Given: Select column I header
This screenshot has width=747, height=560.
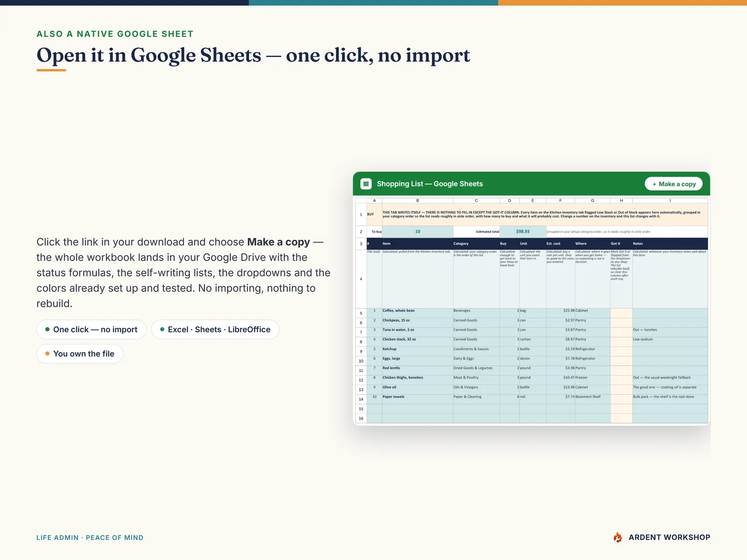Looking at the screenshot, I should (x=670, y=201).
